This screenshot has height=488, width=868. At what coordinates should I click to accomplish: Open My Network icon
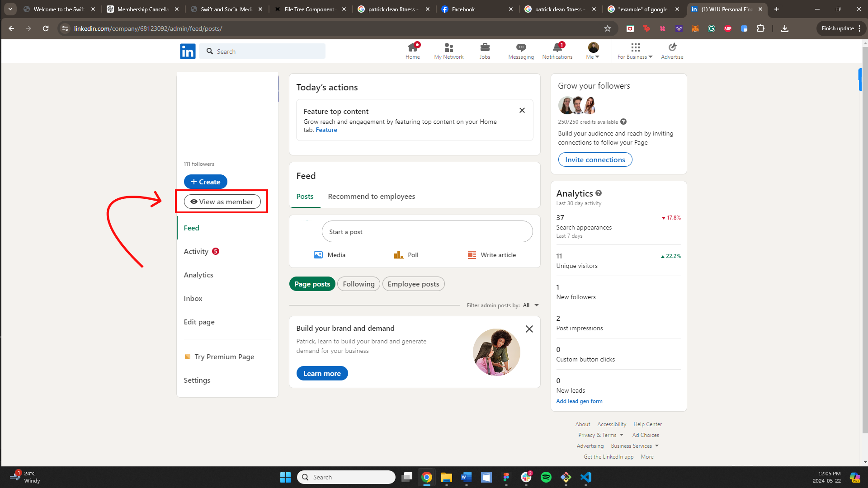click(448, 47)
